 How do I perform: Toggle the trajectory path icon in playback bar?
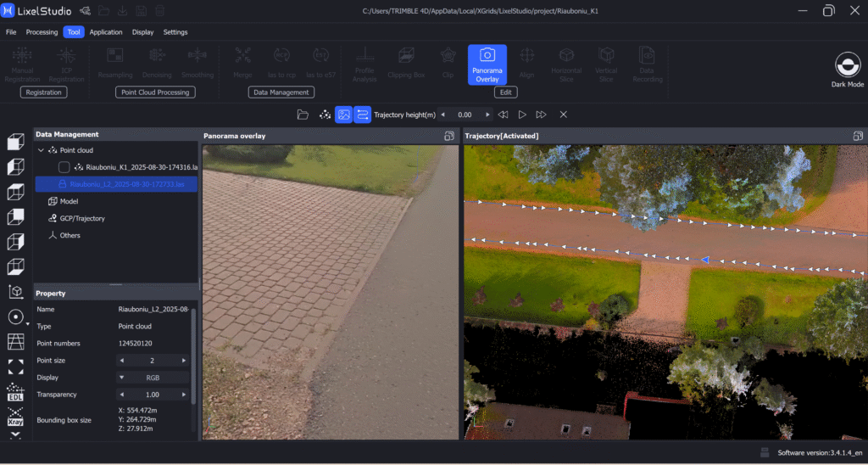pyautogui.click(x=362, y=115)
